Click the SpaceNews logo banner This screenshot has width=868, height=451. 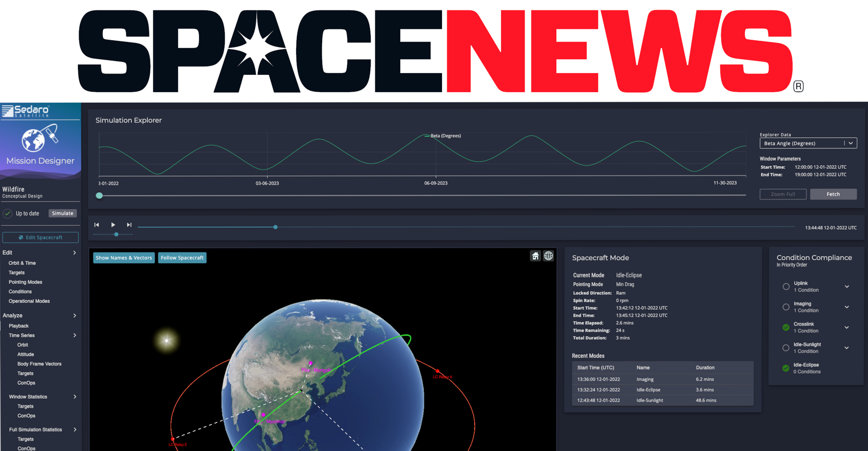pyautogui.click(x=441, y=51)
